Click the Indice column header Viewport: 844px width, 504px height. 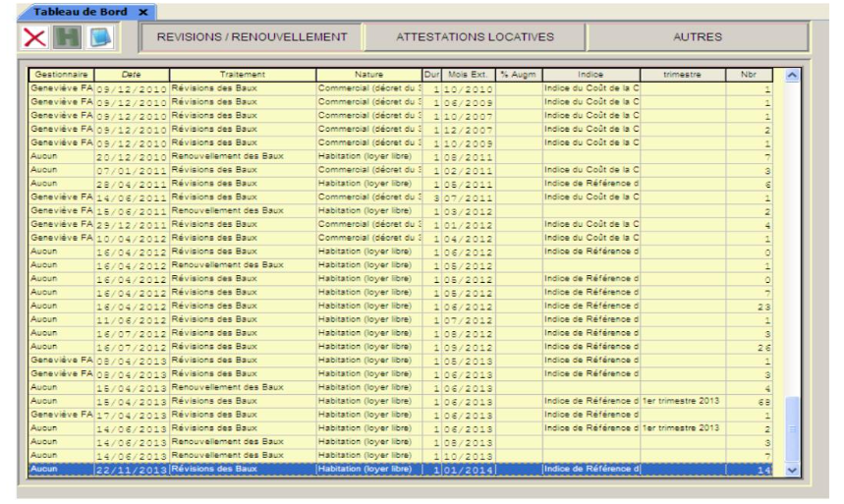click(x=590, y=74)
